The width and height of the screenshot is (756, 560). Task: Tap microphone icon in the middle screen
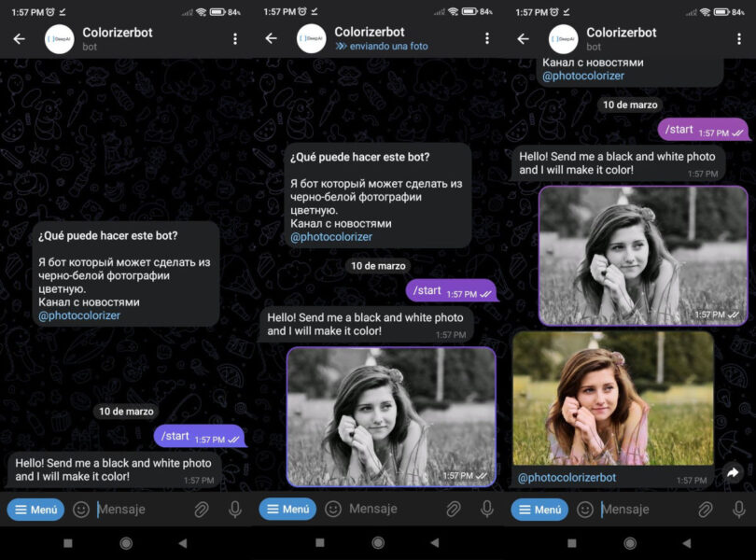click(x=487, y=509)
